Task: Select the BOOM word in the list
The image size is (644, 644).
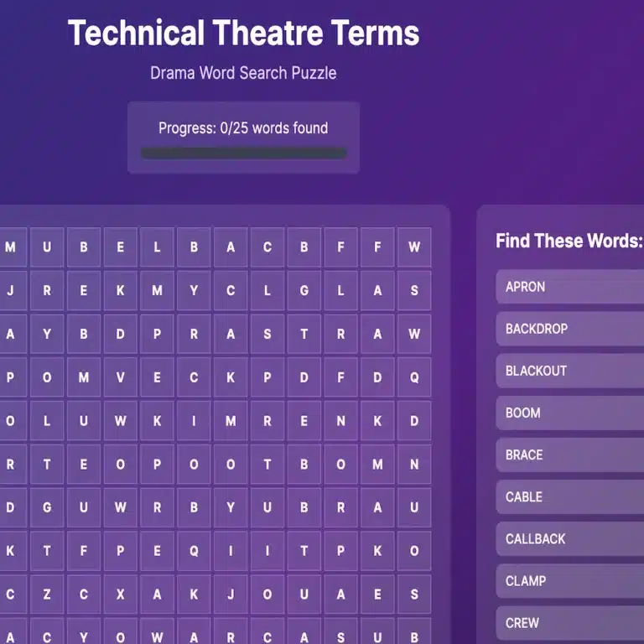Action: click(x=570, y=413)
